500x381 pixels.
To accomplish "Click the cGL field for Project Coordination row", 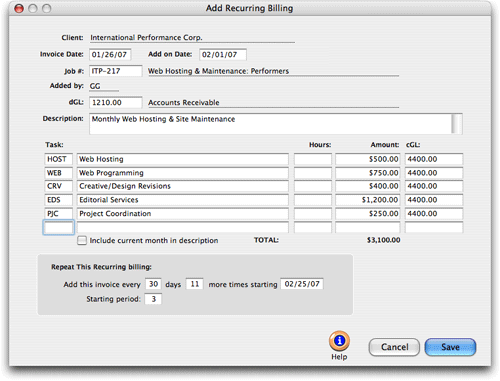I will pos(434,213).
